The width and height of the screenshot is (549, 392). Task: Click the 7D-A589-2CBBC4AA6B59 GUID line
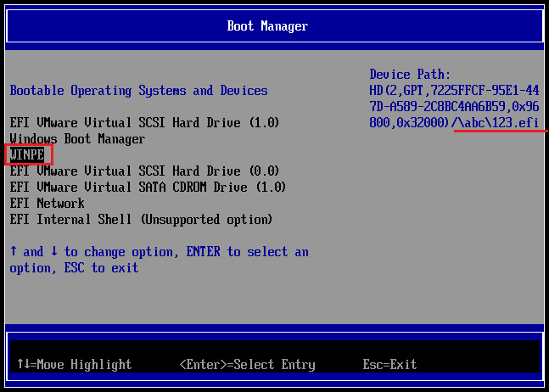click(x=454, y=107)
